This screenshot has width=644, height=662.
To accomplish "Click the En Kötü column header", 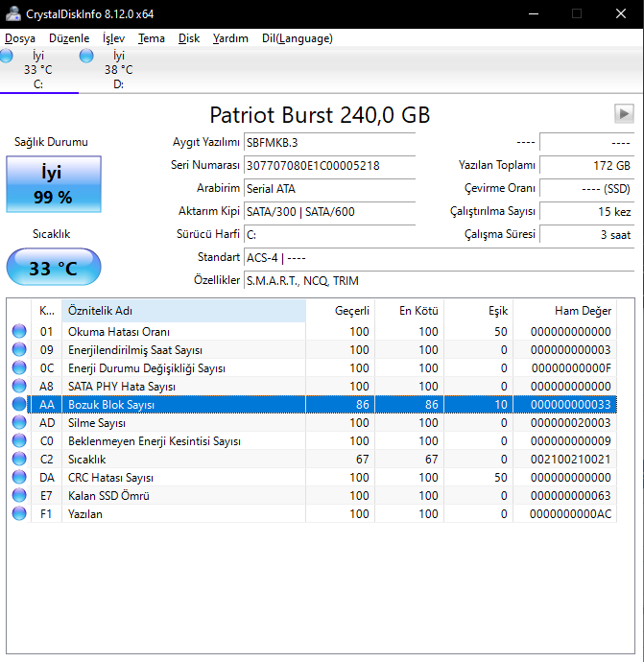I will 409,311.
